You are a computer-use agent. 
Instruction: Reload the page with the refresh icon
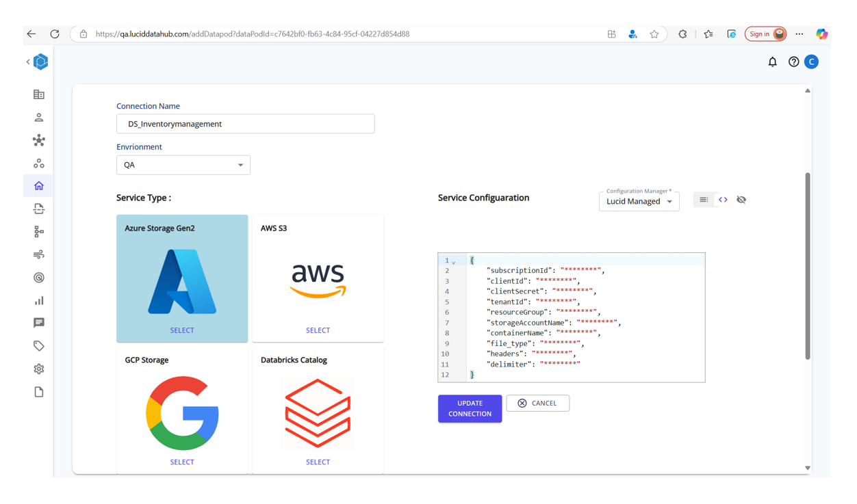(x=55, y=34)
